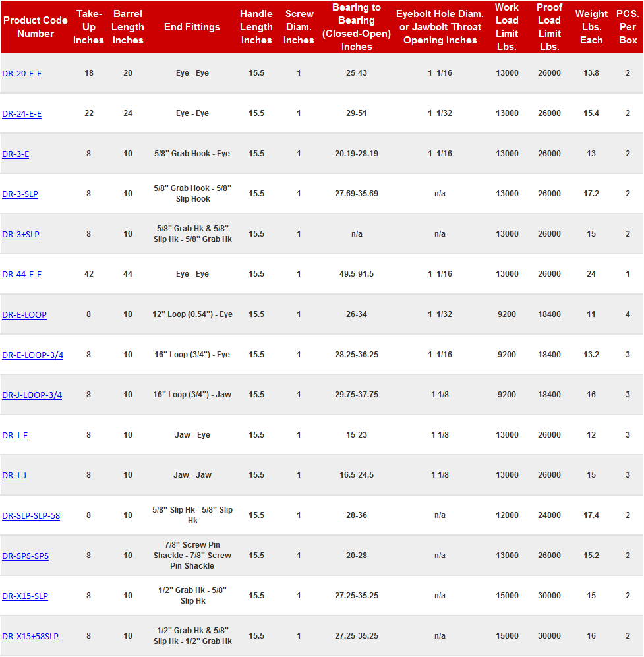644x657 pixels.
Task: Click the Weight Lbs. Each column header
Action: (x=591, y=27)
